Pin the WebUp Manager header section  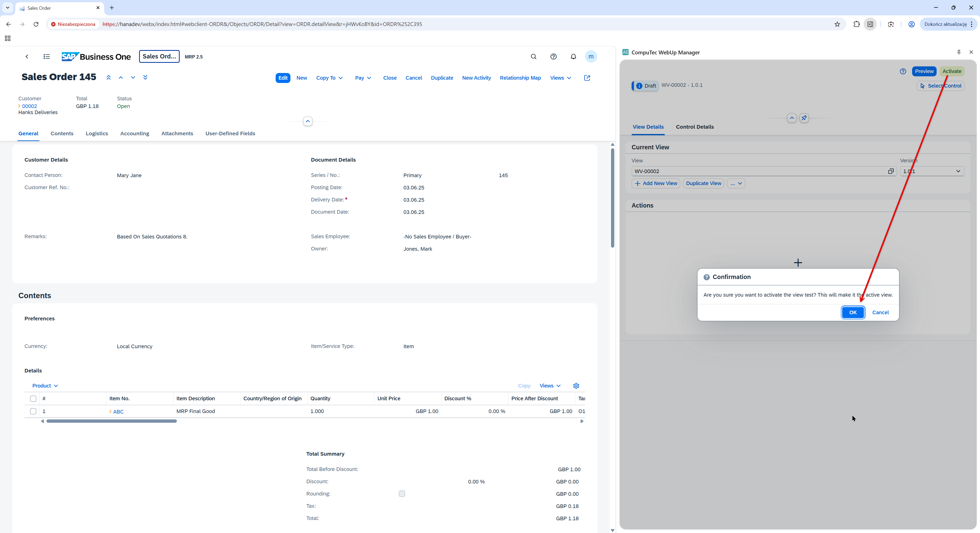[804, 118]
